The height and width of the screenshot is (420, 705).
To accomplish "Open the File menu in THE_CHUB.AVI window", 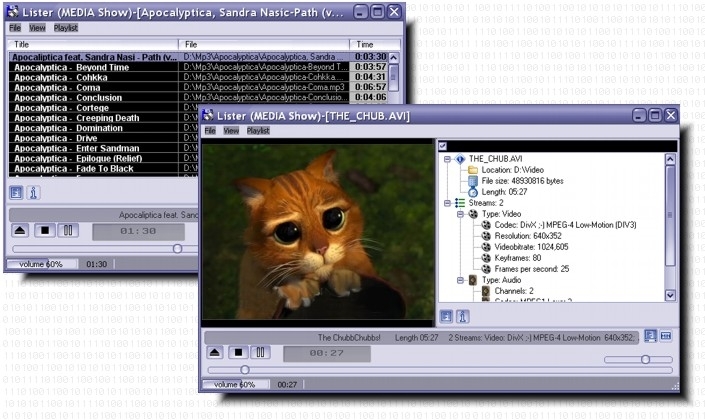I will click(210, 130).
